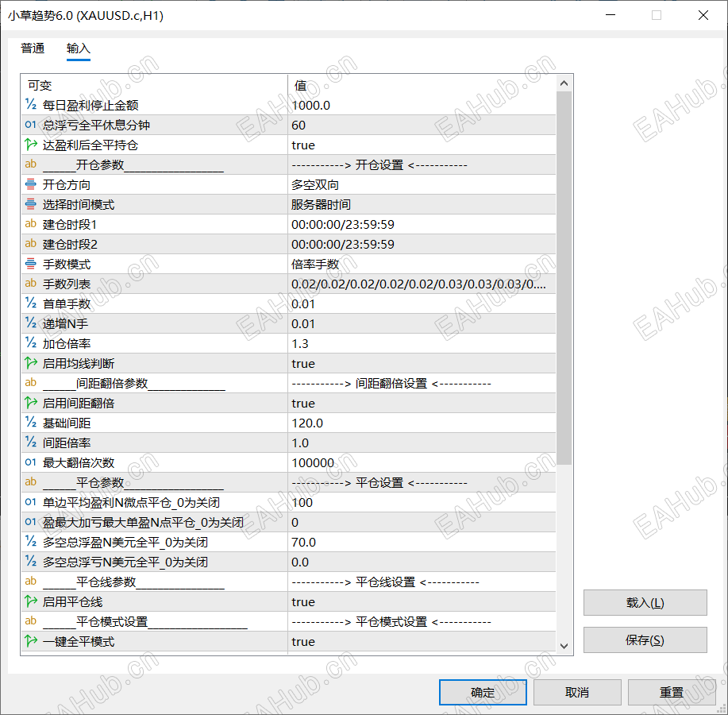728x715 pixels.
Task: Click the double icon beside 递增N手
Action: tap(31, 323)
